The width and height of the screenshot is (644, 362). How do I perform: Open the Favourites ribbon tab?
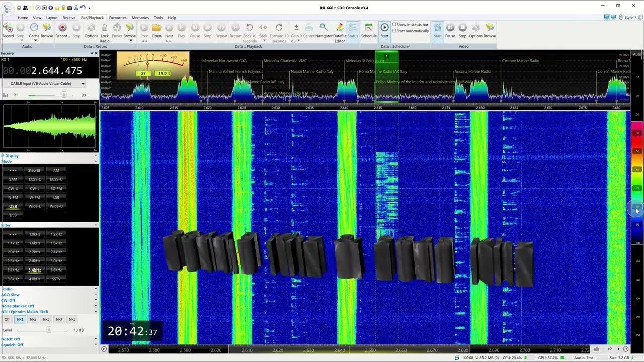point(118,18)
